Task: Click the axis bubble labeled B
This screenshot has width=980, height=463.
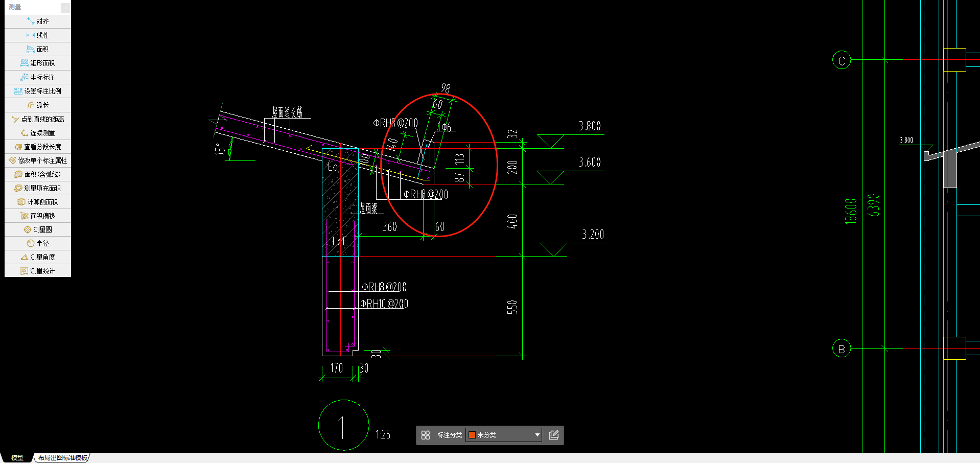Action: coord(842,349)
